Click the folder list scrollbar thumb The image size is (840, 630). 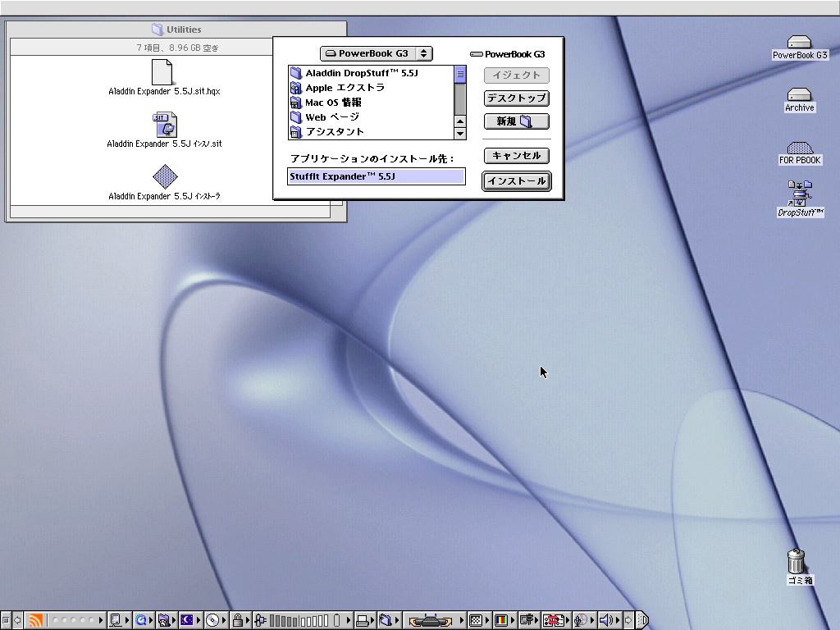pyautogui.click(x=459, y=75)
